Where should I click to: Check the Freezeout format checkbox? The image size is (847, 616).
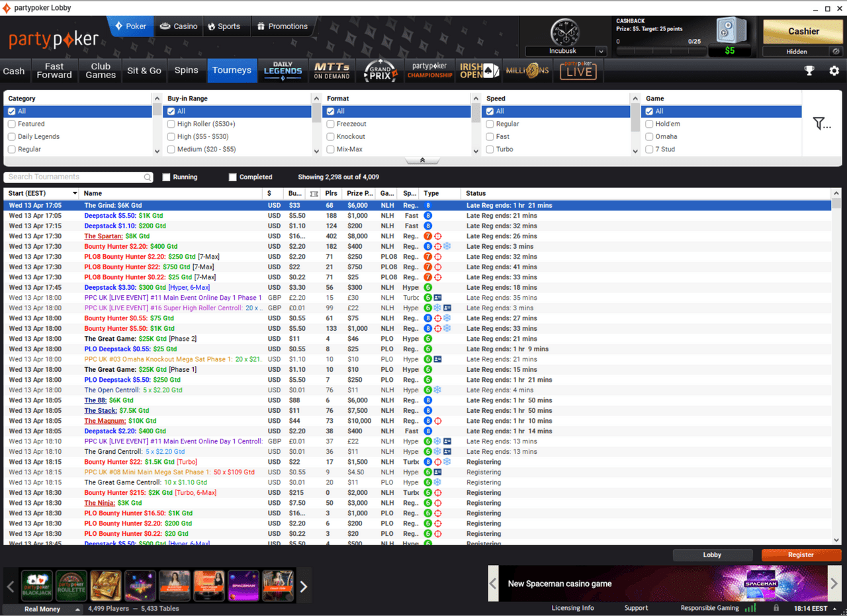click(331, 124)
